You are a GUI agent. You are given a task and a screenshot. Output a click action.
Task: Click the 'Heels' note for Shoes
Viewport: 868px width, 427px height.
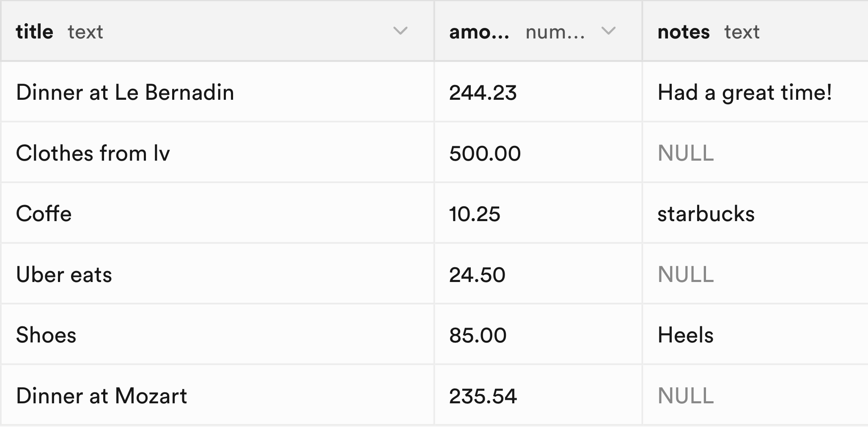click(685, 335)
